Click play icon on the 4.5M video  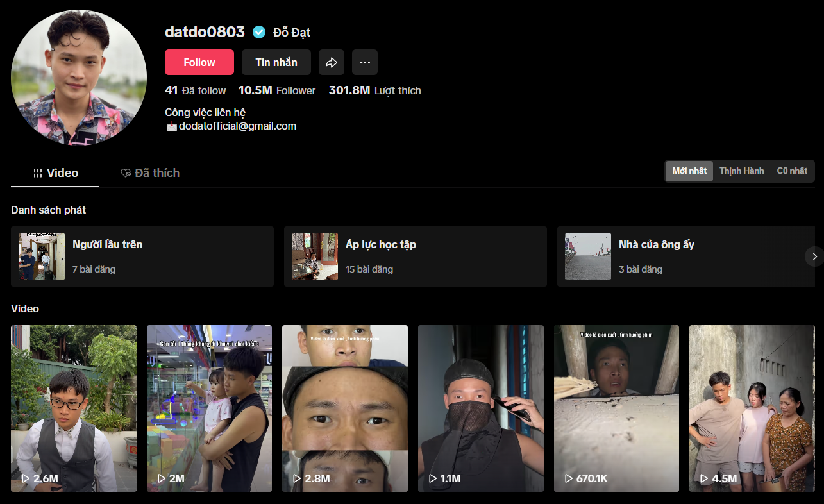705,478
